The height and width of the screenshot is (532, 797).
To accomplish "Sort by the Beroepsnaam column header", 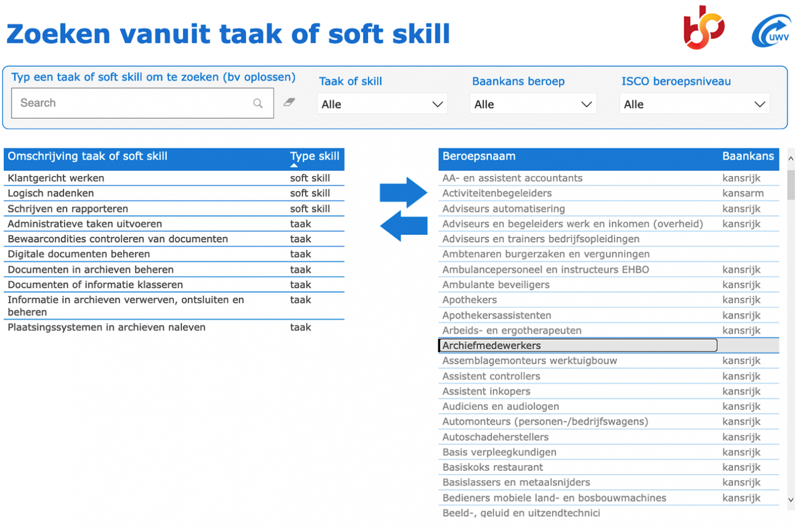I will click(480, 156).
